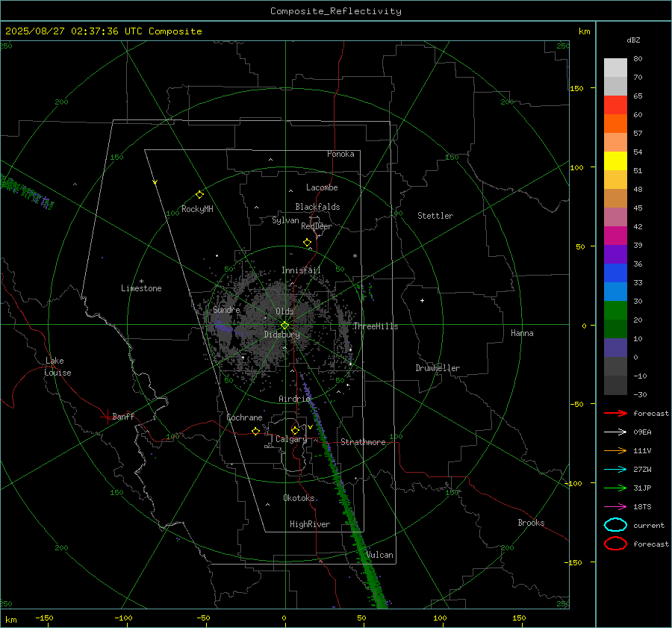Click the green 31JP arrow legend icon
This screenshot has width=672, height=628.
click(615, 488)
